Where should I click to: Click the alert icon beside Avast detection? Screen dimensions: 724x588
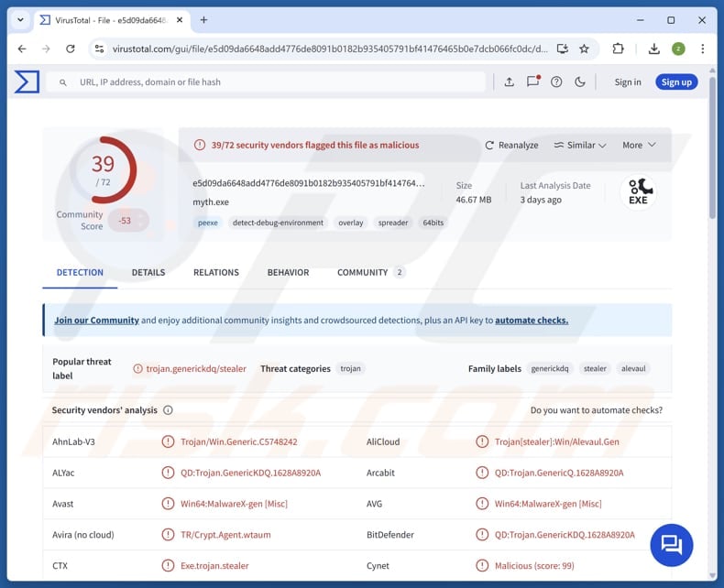point(168,504)
